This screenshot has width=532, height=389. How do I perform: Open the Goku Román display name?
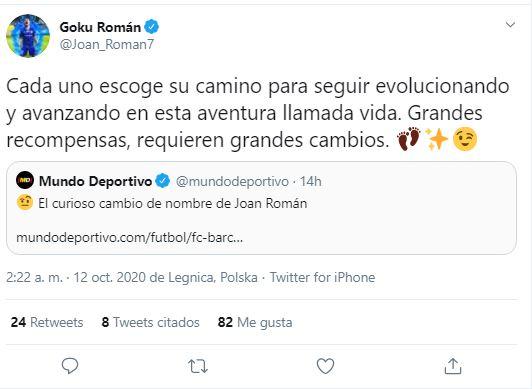[100, 27]
